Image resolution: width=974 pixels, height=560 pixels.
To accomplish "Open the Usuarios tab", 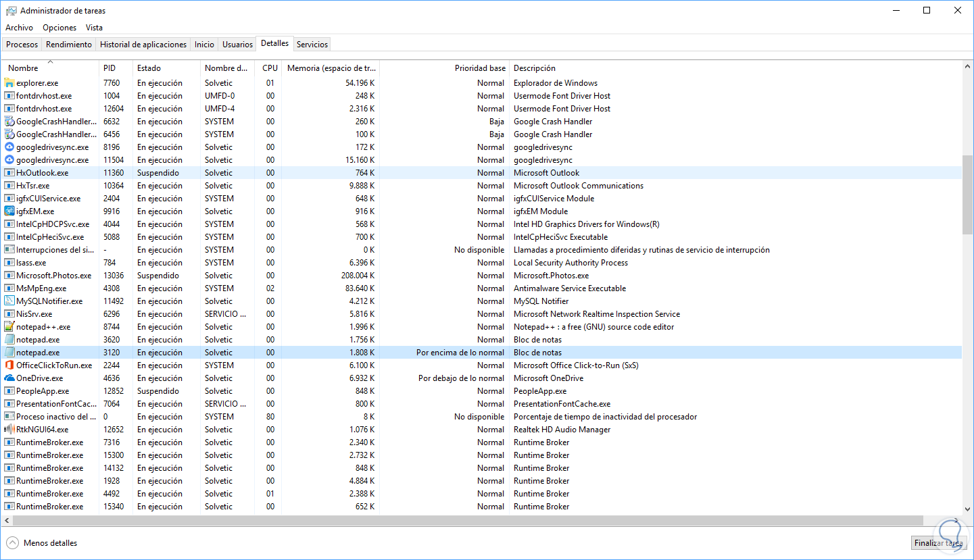I will click(x=237, y=45).
